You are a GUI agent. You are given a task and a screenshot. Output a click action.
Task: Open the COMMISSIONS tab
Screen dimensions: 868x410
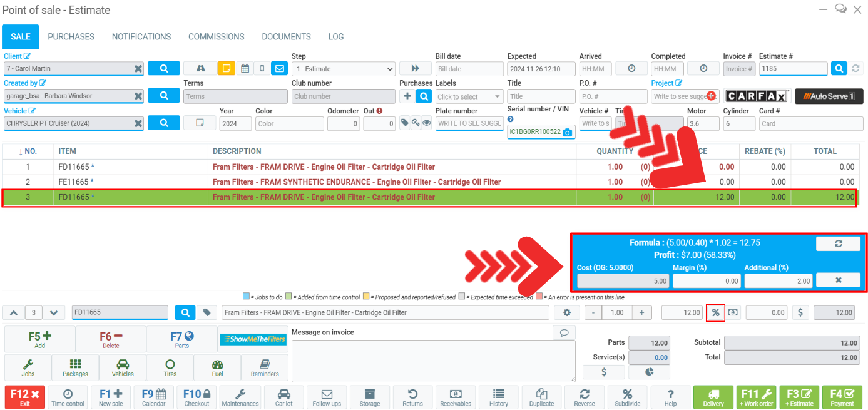click(217, 37)
